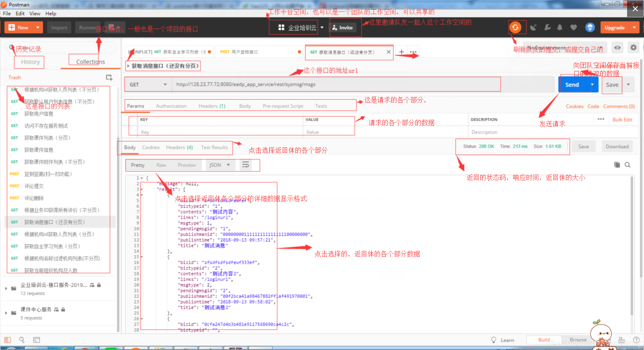Click the new window icon next to Runner
Image resolution: width=644 pixels, height=350 pixels.
click(x=112, y=27)
